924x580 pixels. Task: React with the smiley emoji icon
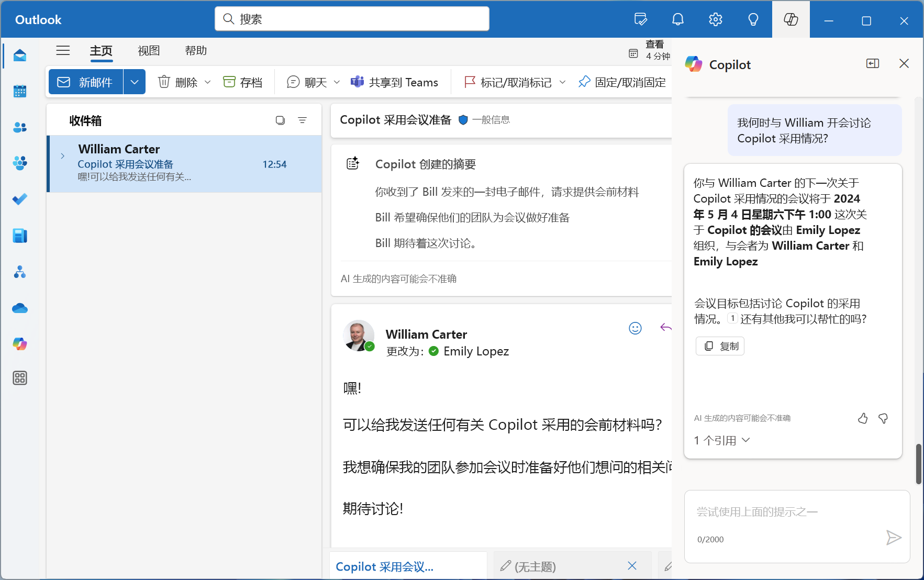tap(635, 328)
